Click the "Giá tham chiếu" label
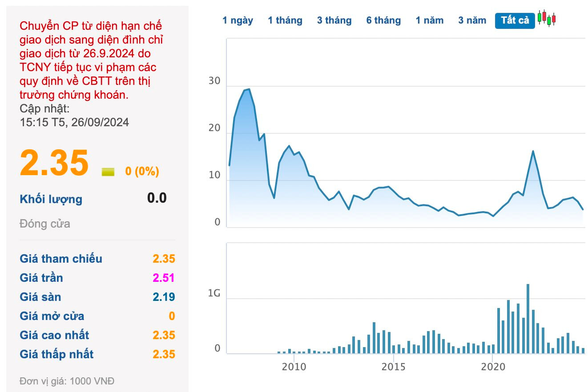This screenshot has width=588, height=392. coord(61,259)
